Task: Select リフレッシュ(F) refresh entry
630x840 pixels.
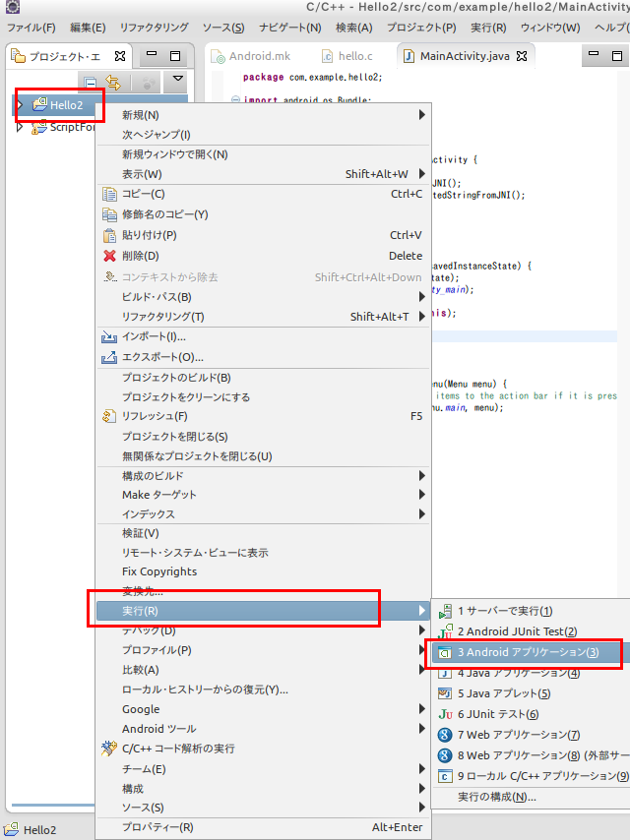Action: coord(155,416)
